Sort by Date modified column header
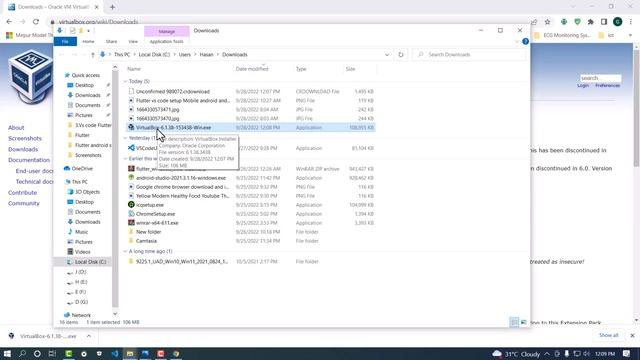 tap(252, 69)
